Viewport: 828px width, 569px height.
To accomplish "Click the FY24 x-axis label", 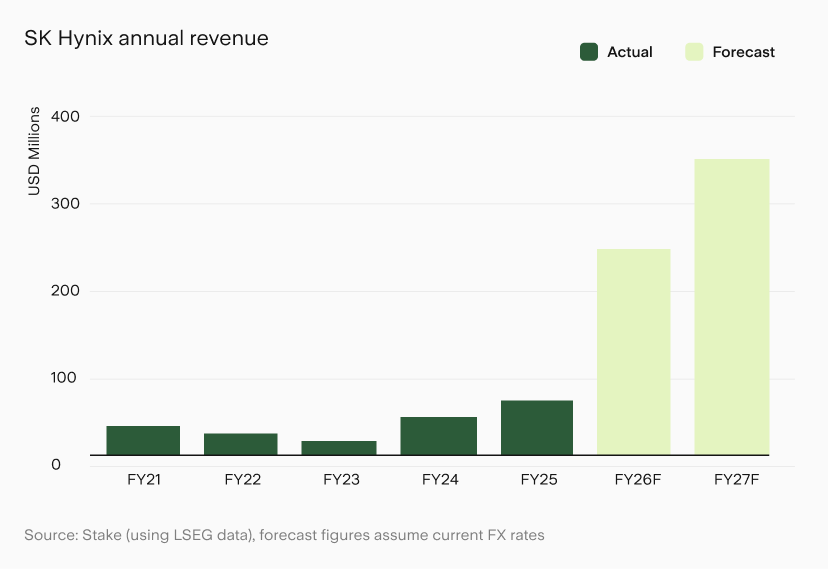I will pos(440,479).
